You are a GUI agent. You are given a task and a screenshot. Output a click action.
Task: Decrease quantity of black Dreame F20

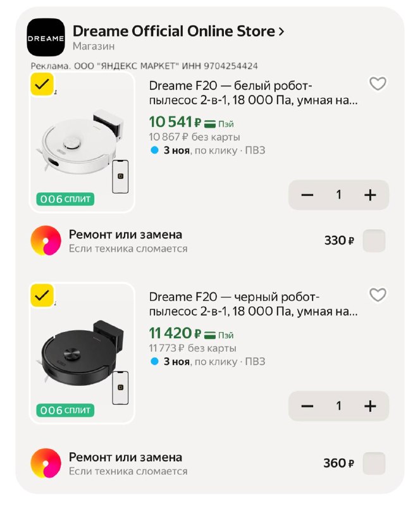click(307, 406)
